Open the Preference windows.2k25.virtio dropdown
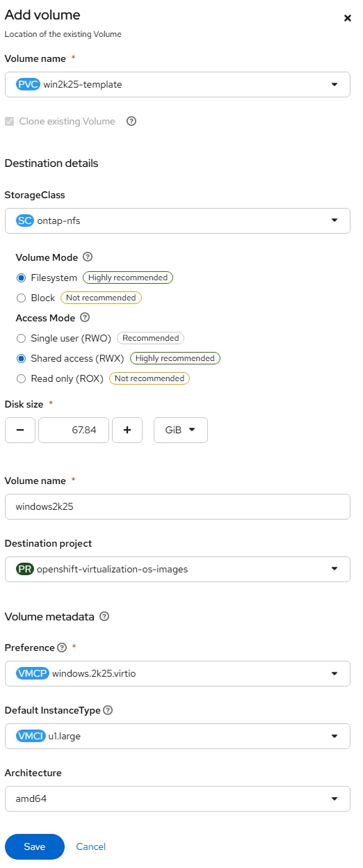Viewport: 363px width, 868px height. pos(177,673)
